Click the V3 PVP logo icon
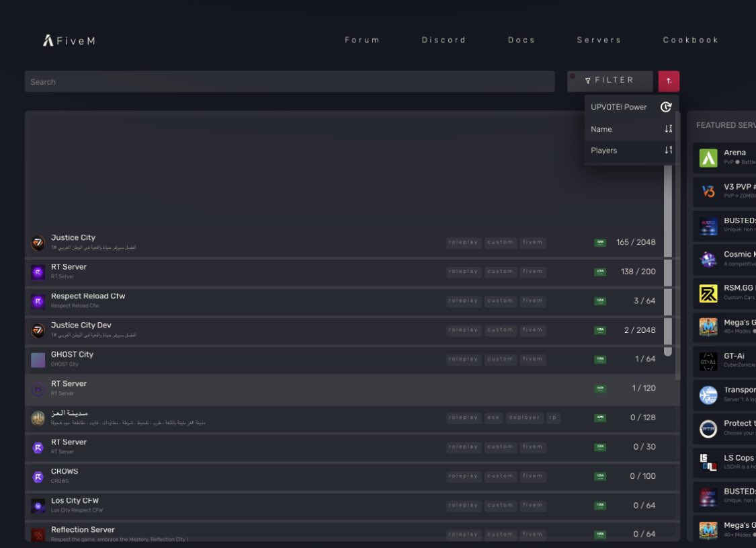 pyautogui.click(x=708, y=192)
